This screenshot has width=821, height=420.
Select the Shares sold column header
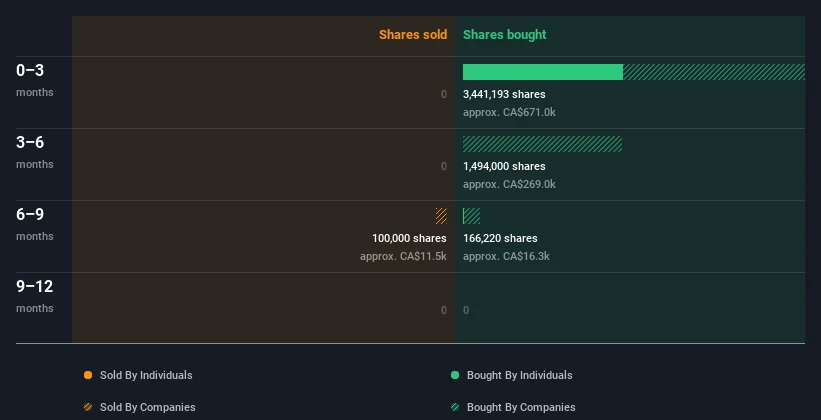412,35
